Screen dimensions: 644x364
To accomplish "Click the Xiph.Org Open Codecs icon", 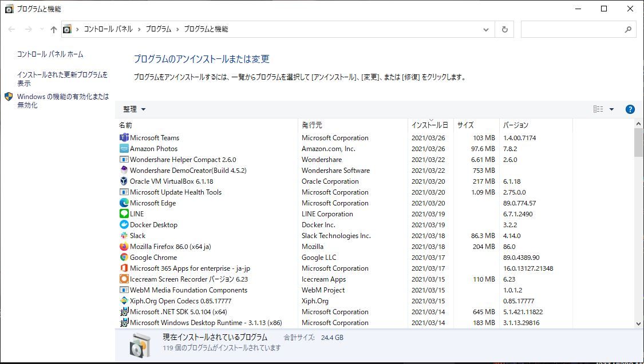I will tap(124, 300).
